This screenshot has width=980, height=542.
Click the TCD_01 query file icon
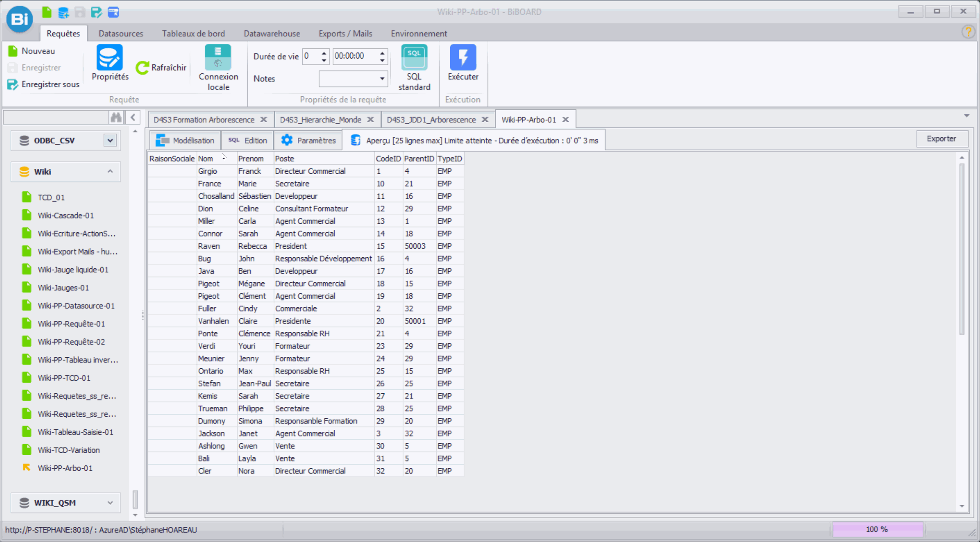tap(27, 197)
